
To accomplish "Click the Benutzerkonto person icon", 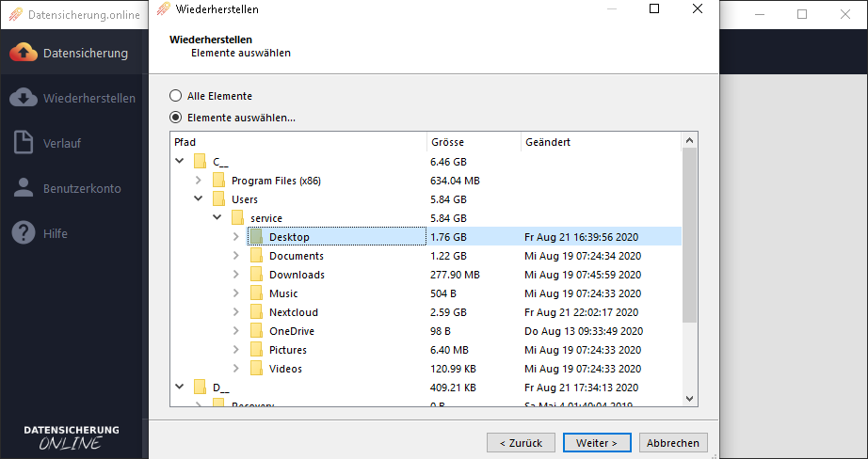I will (x=24, y=188).
